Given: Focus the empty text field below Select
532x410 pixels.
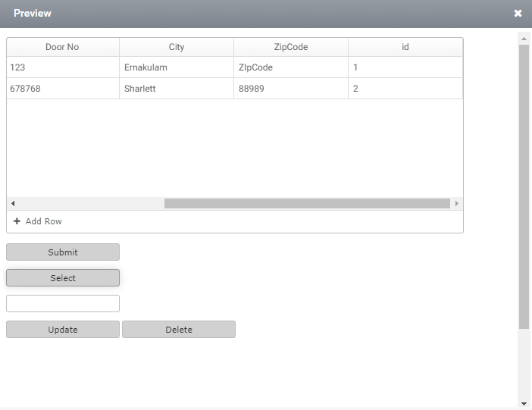Looking at the screenshot, I should pyautogui.click(x=63, y=303).
